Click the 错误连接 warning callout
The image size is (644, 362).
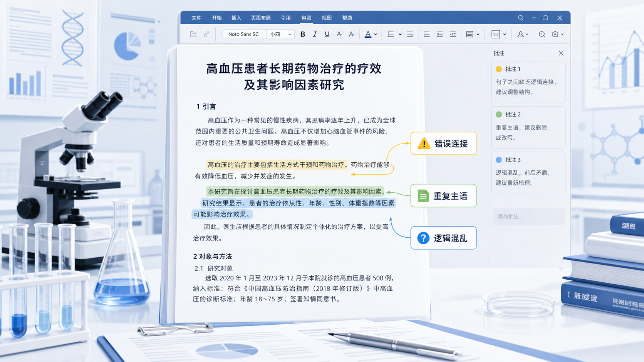point(443,143)
